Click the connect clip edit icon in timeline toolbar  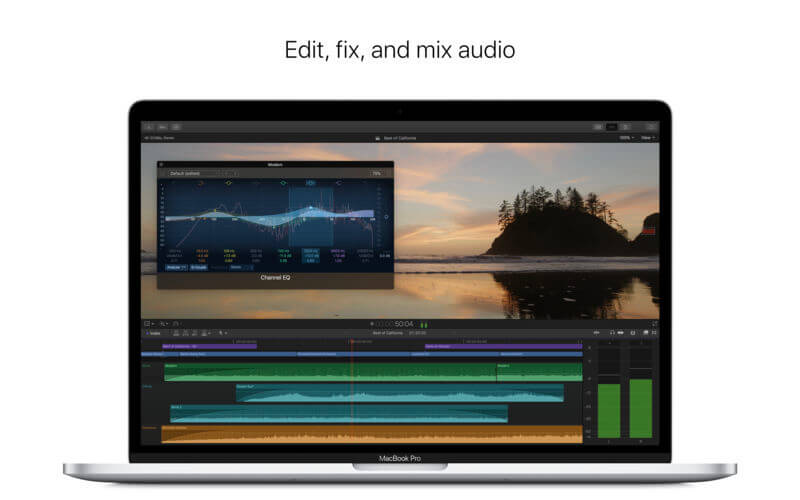pos(176,333)
